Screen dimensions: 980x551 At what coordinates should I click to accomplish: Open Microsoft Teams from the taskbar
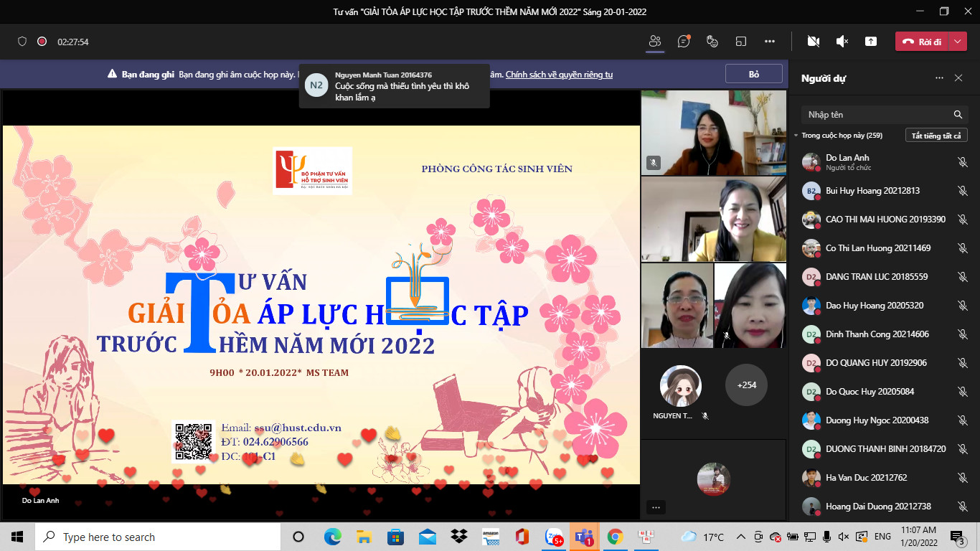coord(584,537)
